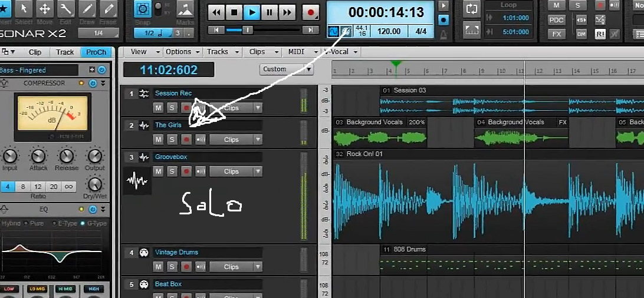Set loop points to selection button
Viewport: 644px width, 298px height.
tap(472, 31)
